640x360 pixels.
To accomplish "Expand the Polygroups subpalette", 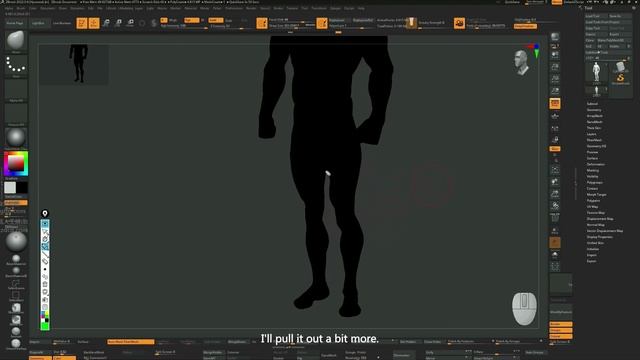I will [x=594, y=182].
